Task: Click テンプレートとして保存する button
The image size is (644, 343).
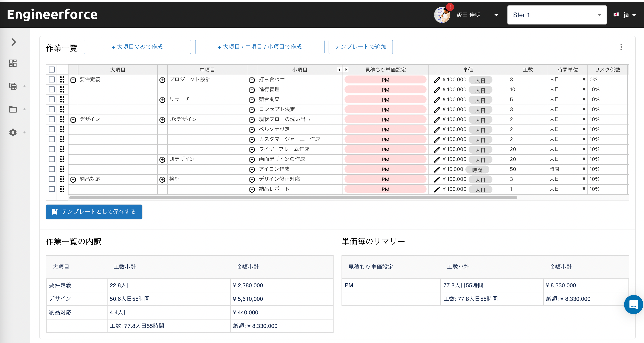Action: (x=94, y=212)
